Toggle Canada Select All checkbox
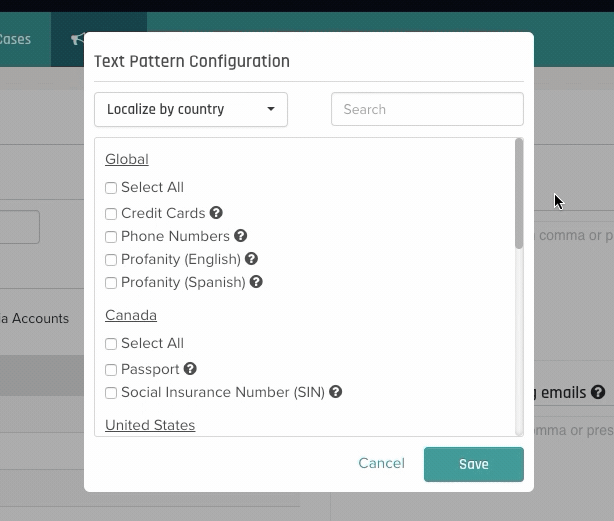The height and width of the screenshot is (521, 614). [x=111, y=344]
